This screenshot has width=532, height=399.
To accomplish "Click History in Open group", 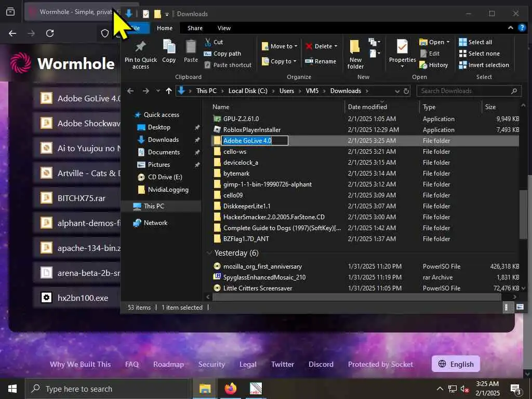I will pos(434,65).
